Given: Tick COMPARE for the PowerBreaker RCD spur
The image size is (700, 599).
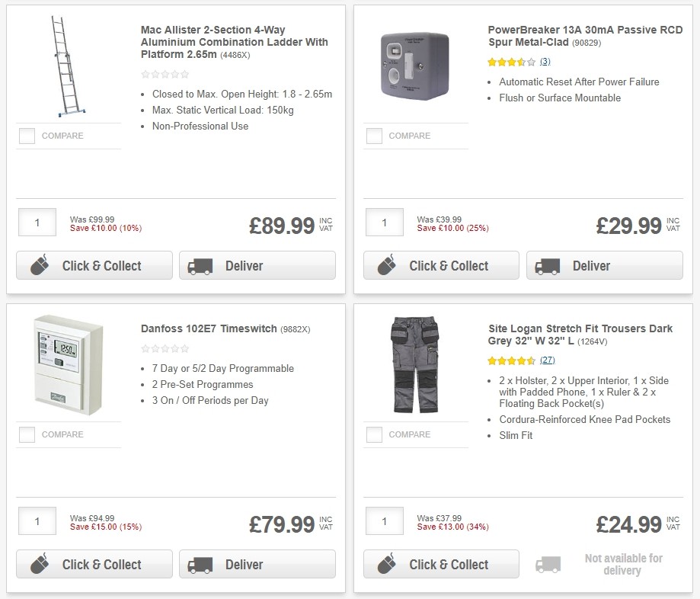Looking at the screenshot, I should point(374,136).
